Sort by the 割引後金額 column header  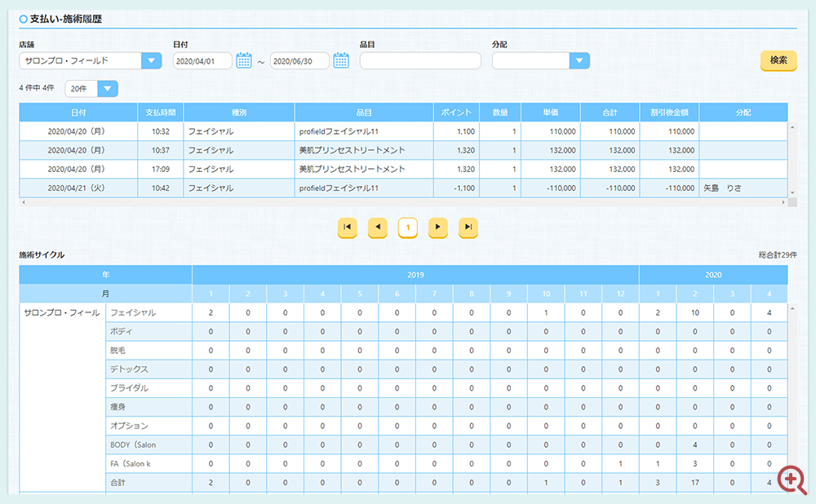click(669, 113)
